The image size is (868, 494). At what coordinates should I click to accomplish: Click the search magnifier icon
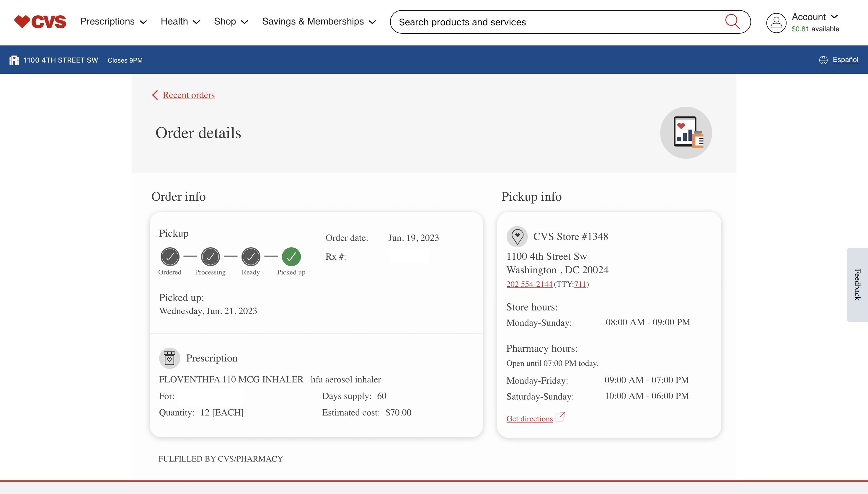732,22
